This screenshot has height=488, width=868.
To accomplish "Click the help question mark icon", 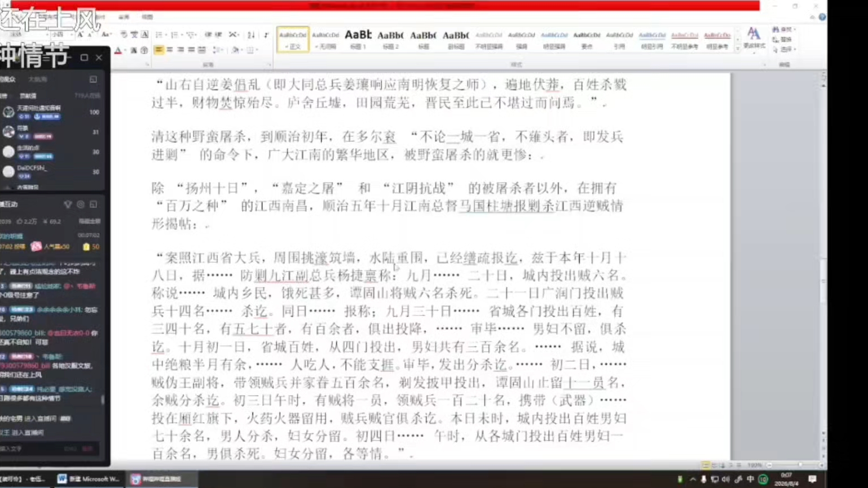I will pyautogui.click(x=822, y=17).
